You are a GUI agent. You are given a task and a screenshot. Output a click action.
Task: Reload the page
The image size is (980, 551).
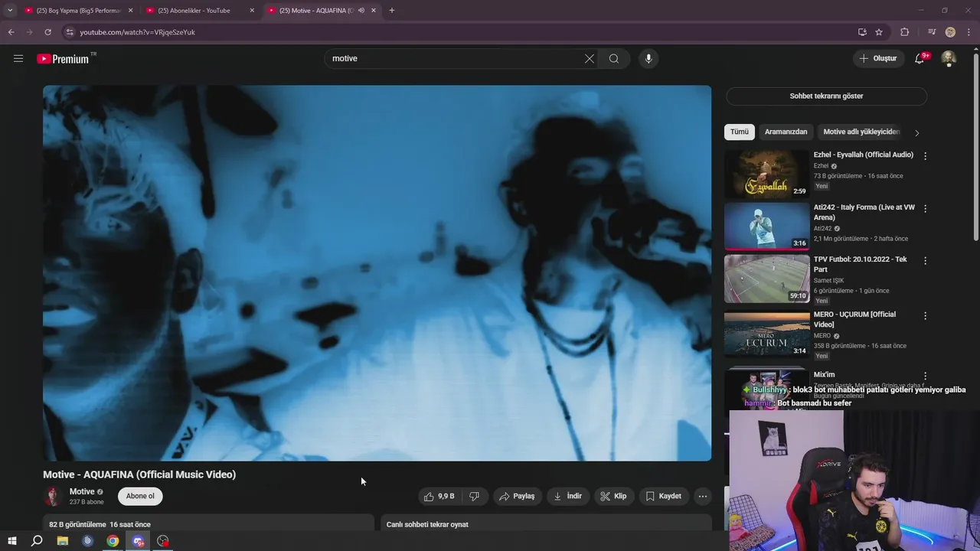tap(47, 32)
